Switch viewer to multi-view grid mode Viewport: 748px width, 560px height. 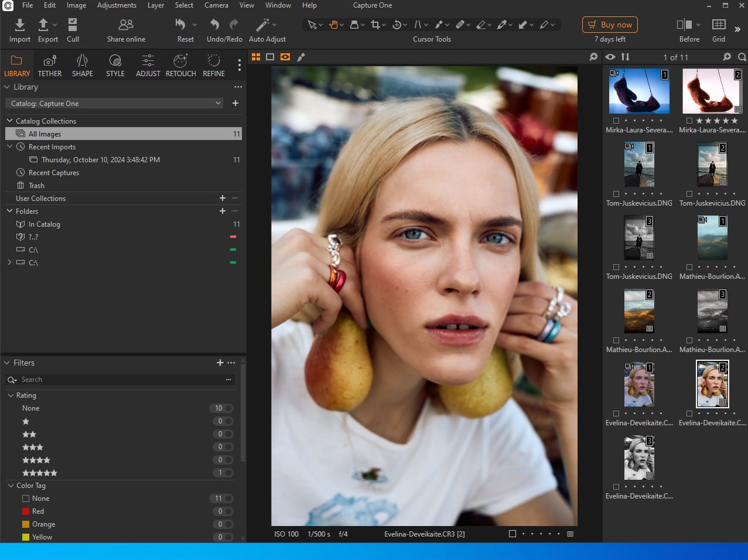(256, 57)
